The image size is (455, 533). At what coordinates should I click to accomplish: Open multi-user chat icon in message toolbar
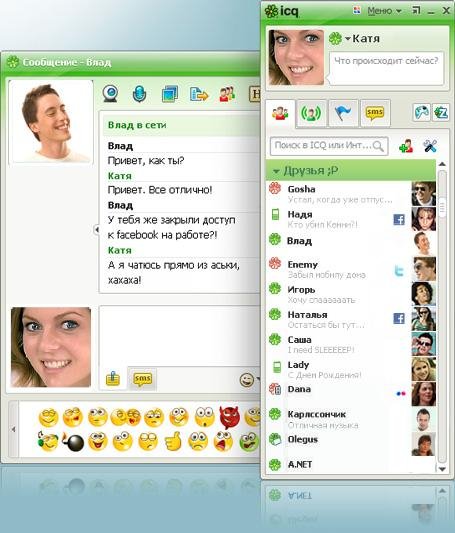click(x=227, y=94)
